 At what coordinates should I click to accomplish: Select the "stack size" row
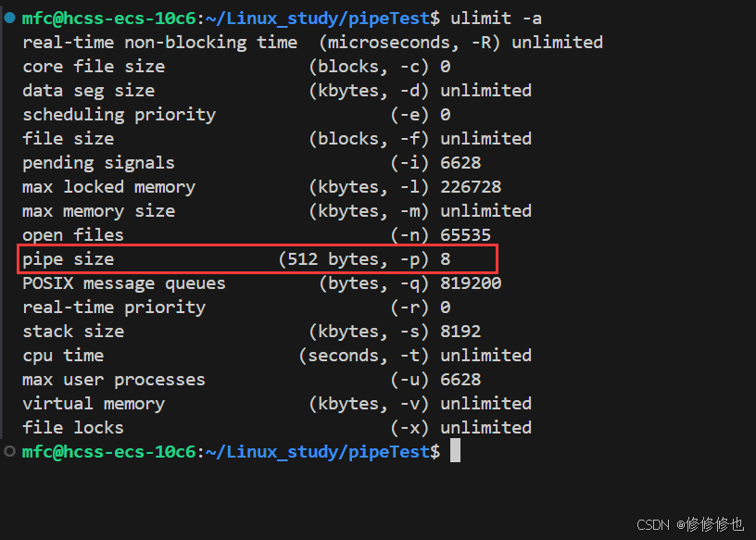coord(251,332)
